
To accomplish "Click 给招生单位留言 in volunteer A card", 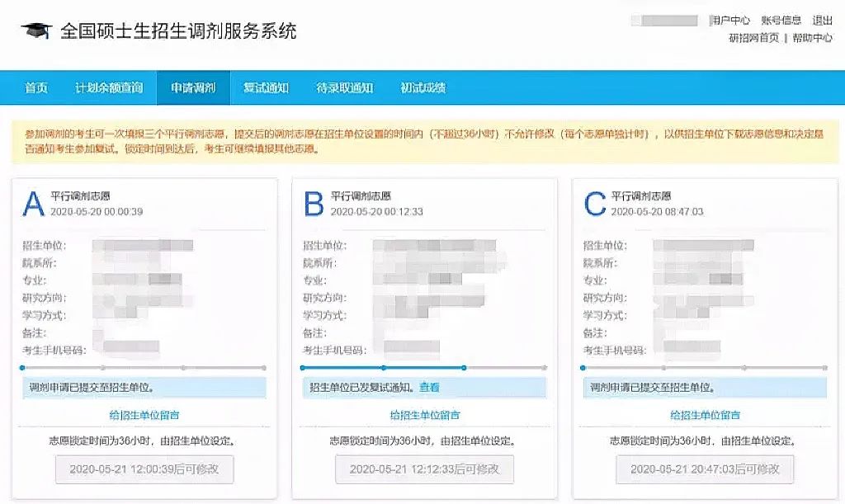I will [x=144, y=415].
